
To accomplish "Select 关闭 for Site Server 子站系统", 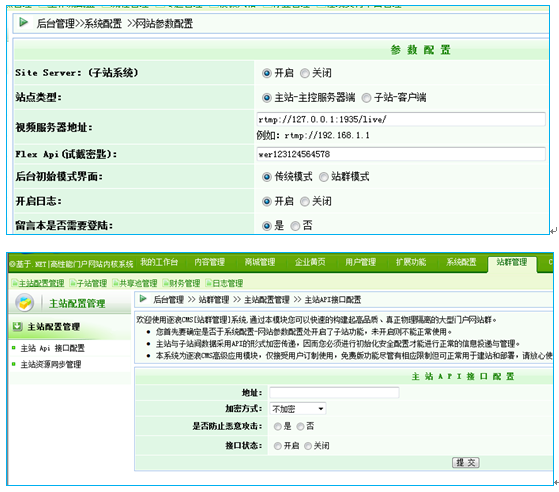I will [x=304, y=73].
